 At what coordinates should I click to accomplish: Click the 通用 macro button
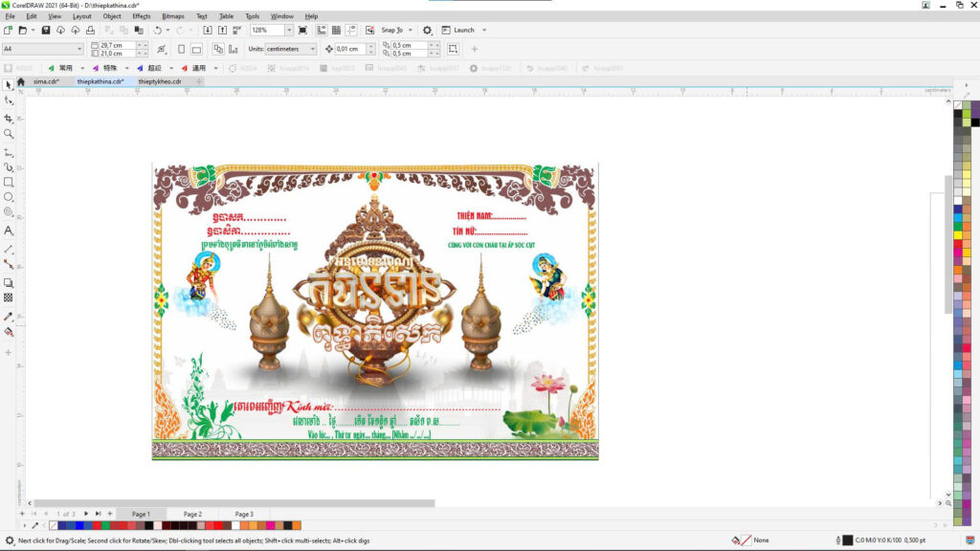[193, 68]
